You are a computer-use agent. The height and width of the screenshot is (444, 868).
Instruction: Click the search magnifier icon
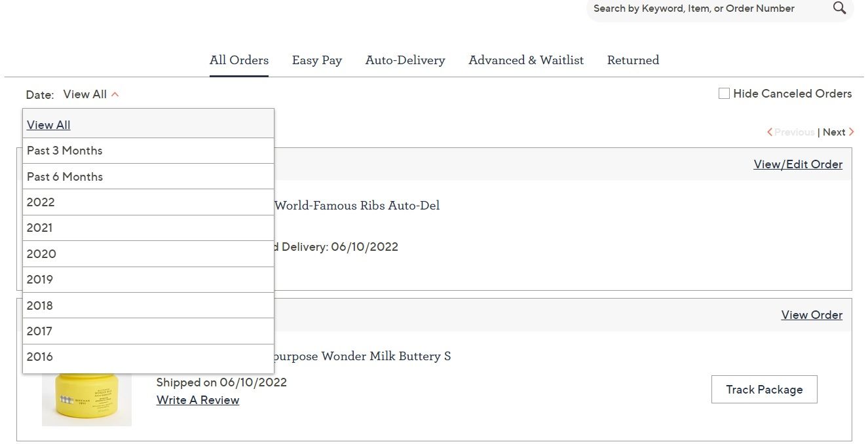coord(839,8)
